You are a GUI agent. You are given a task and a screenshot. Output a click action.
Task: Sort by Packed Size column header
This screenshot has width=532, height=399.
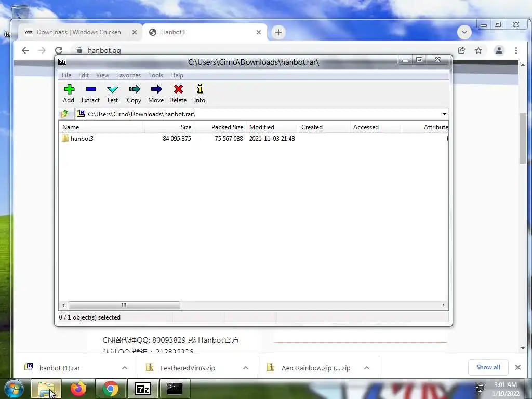(220, 127)
